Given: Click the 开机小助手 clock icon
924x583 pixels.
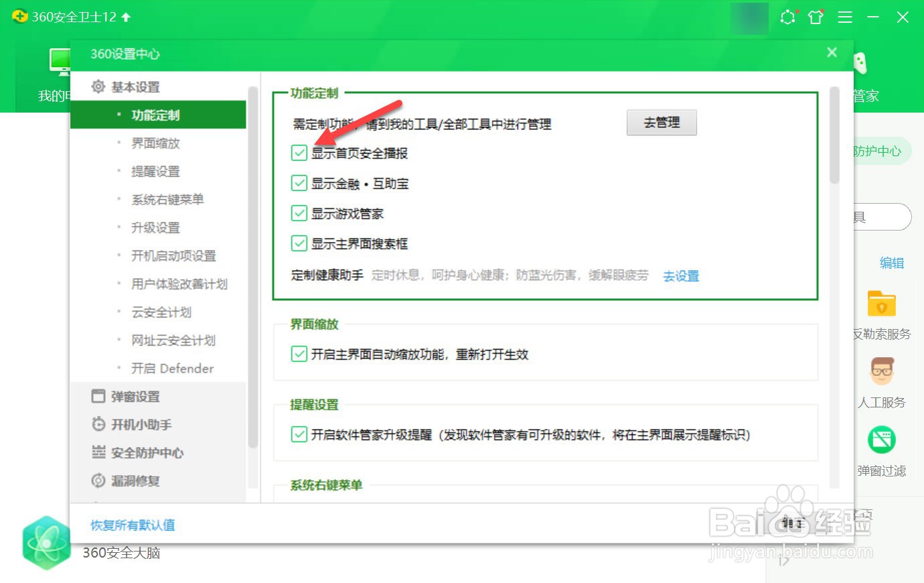Looking at the screenshot, I should (x=98, y=424).
